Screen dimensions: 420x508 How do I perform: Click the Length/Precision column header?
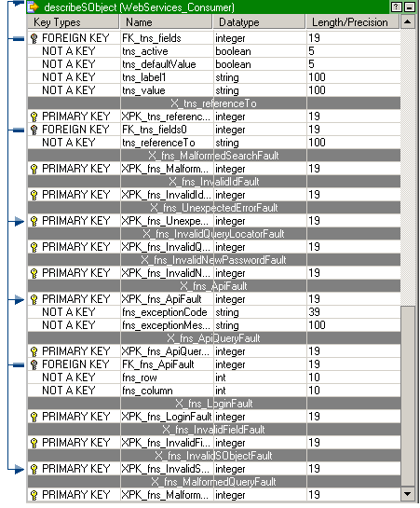click(x=353, y=22)
